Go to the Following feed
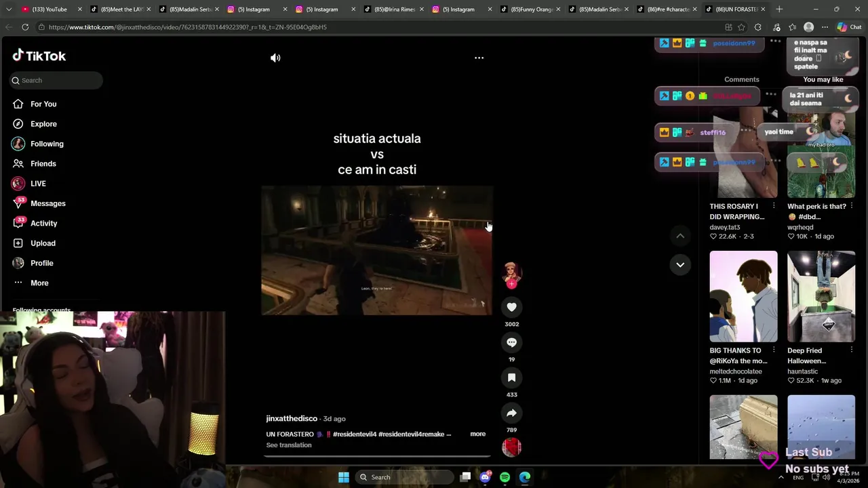The image size is (868, 488). (x=46, y=144)
